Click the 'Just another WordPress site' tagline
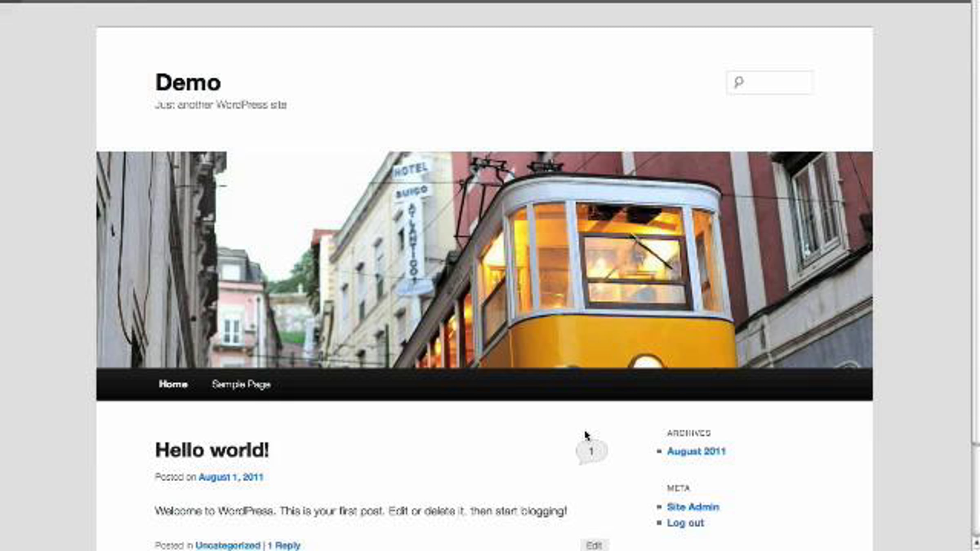Viewport: 980px width, 551px height. [x=220, y=105]
